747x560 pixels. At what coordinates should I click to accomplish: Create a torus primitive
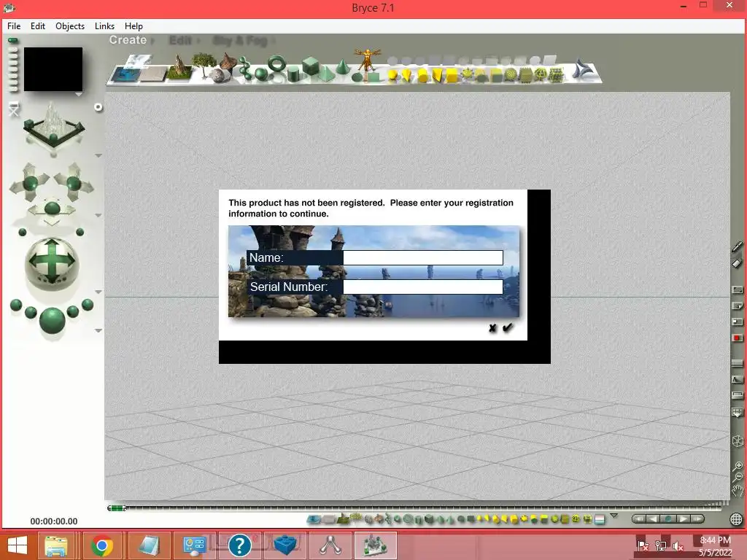tap(276, 63)
